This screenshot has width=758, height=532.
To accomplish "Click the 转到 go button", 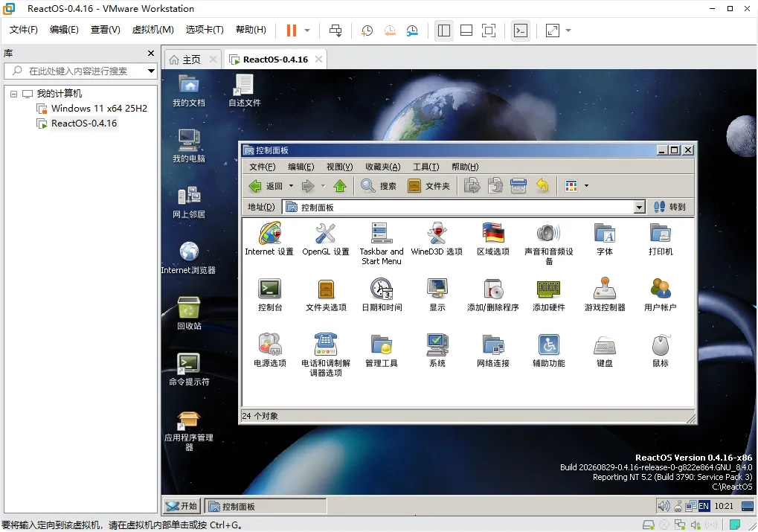I will [x=669, y=207].
